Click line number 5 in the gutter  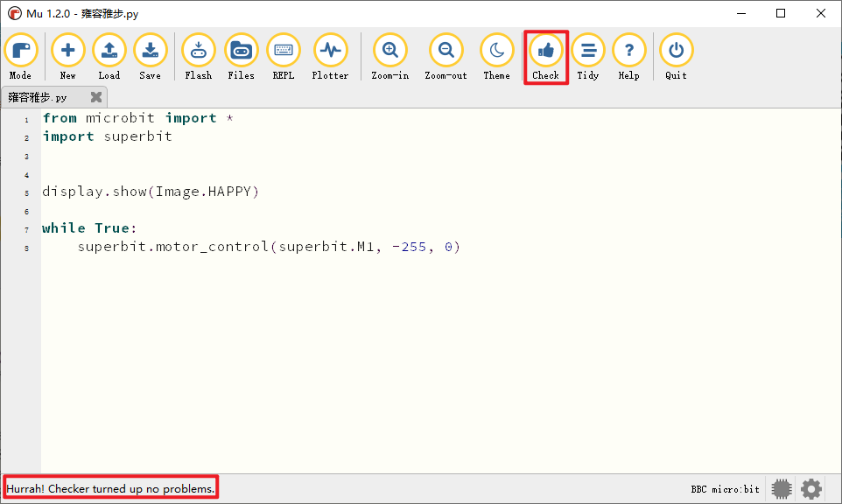point(26,193)
